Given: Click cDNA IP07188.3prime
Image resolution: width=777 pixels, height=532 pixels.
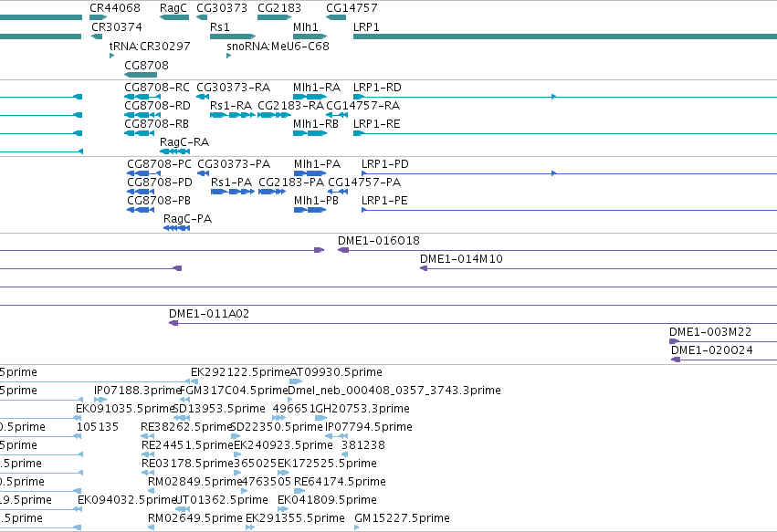Looking at the screenshot, I should click(x=137, y=391).
